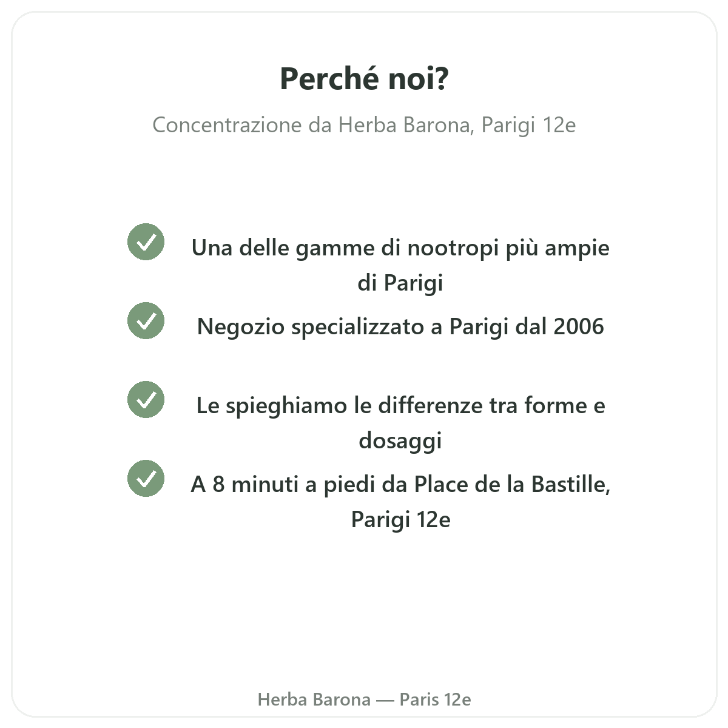Click the footer text 'Herba Barona — Paris 12e'
This screenshot has height=728, width=728.
pyautogui.click(x=364, y=699)
